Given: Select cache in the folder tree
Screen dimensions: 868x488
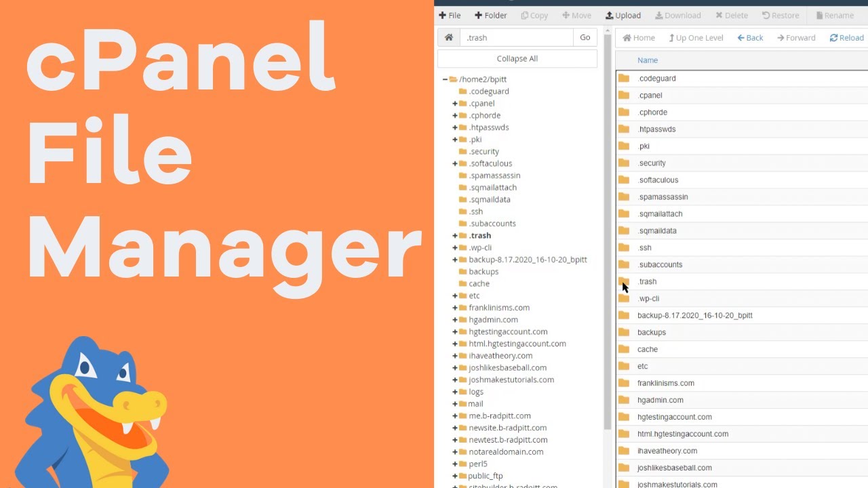Looking at the screenshot, I should coord(479,284).
